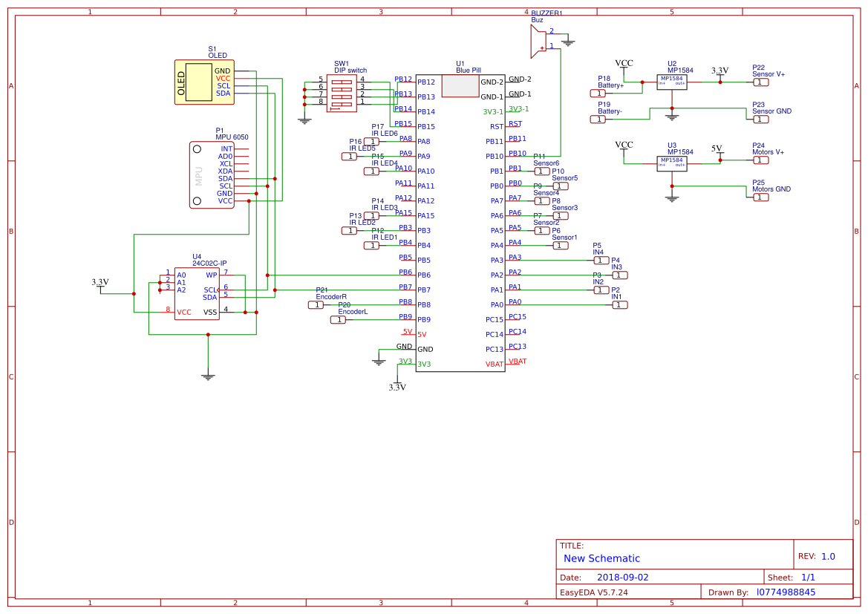Viewport: 868px width, 614px height.
Task: Select the U3 MP1584 regulator symbol
Action: [670, 162]
